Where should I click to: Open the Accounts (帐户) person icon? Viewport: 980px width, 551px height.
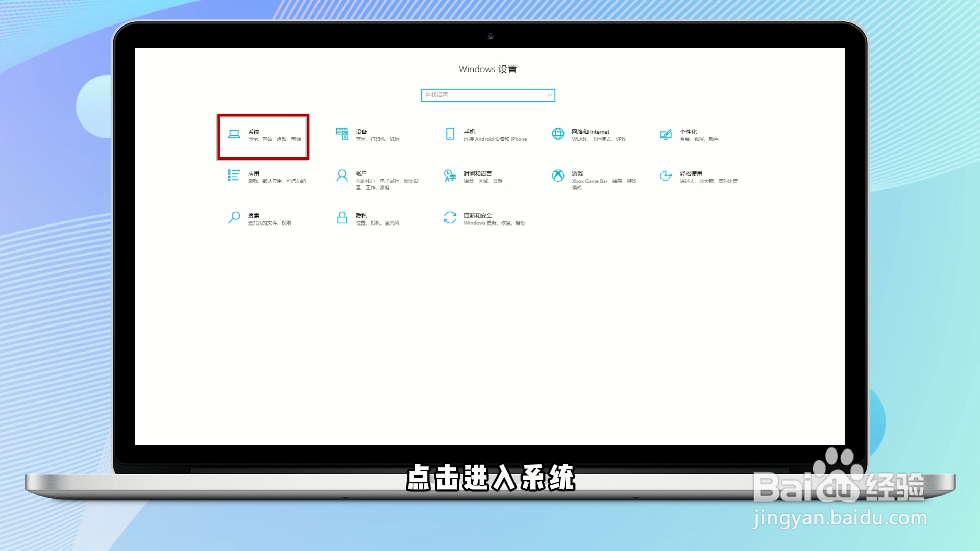coord(342,176)
